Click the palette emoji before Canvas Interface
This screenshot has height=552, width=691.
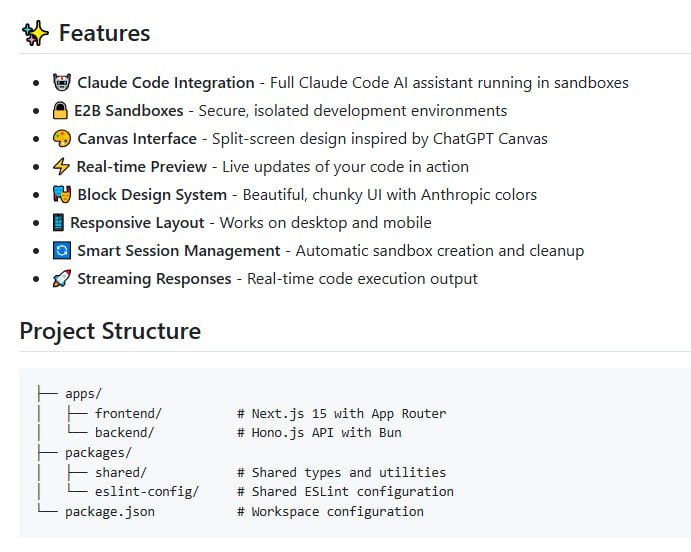[x=62, y=139]
